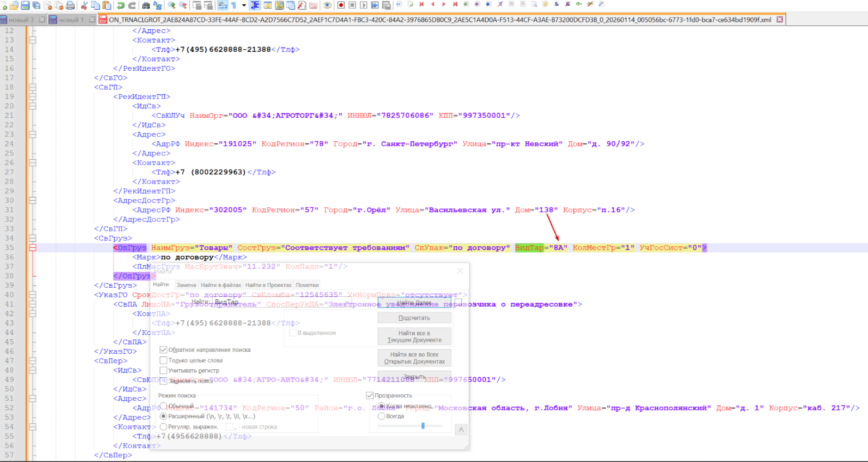Click 'Найти все в Текущем Документе'

414,336
